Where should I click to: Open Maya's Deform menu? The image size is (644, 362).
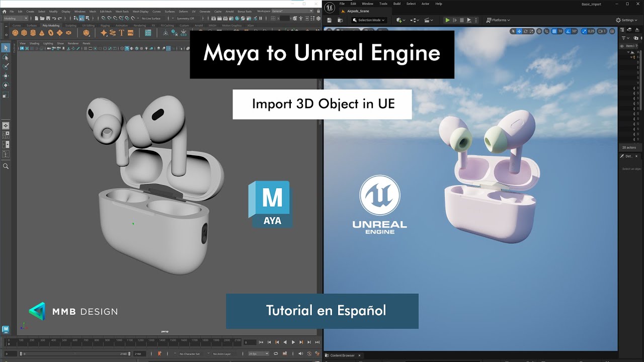tap(183, 11)
